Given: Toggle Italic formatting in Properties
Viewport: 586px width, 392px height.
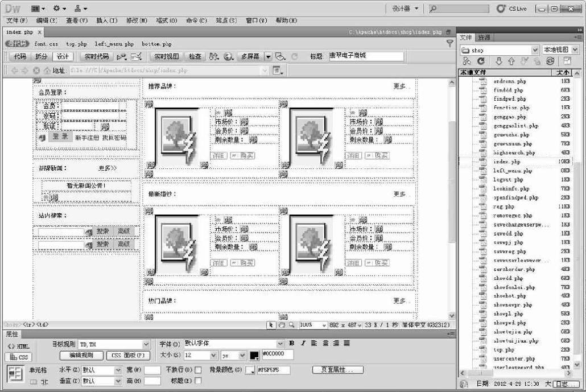Looking at the screenshot, I should point(303,343).
